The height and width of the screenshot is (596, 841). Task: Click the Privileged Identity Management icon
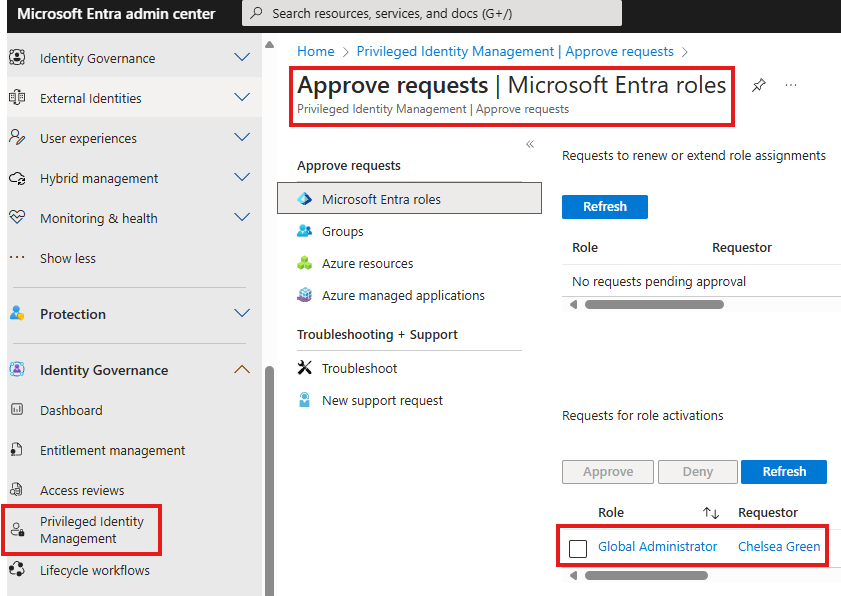(18, 529)
